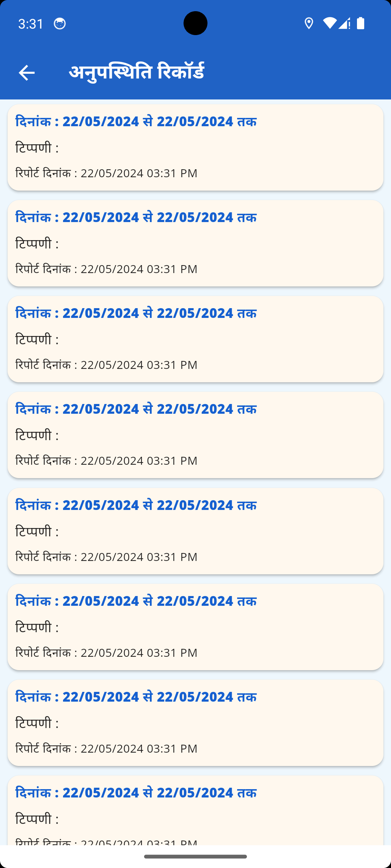Select the fifth absence record's date heading

tap(136, 505)
